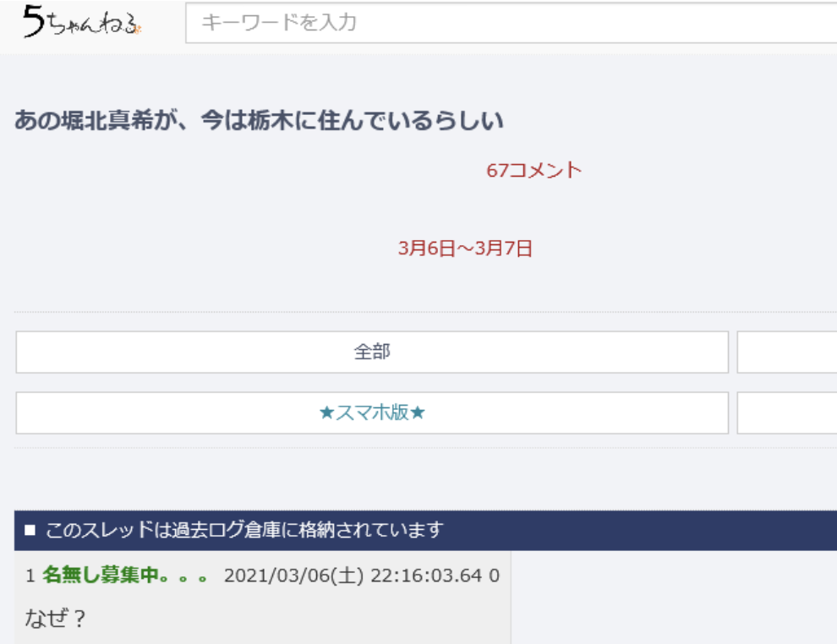Focus the キーワードを入力 search field
Image resolution: width=837 pixels, height=644 pixels.
tap(511, 23)
